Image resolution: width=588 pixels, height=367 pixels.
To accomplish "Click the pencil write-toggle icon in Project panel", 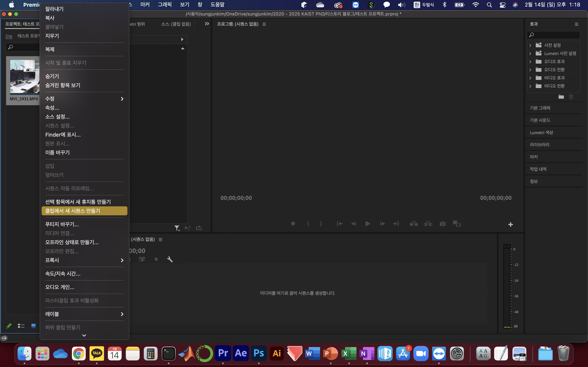I will coord(9,326).
